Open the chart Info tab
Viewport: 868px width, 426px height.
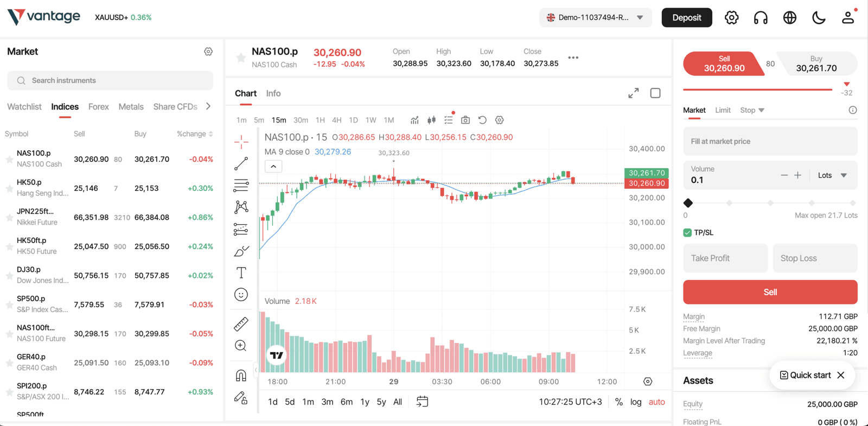pos(273,93)
